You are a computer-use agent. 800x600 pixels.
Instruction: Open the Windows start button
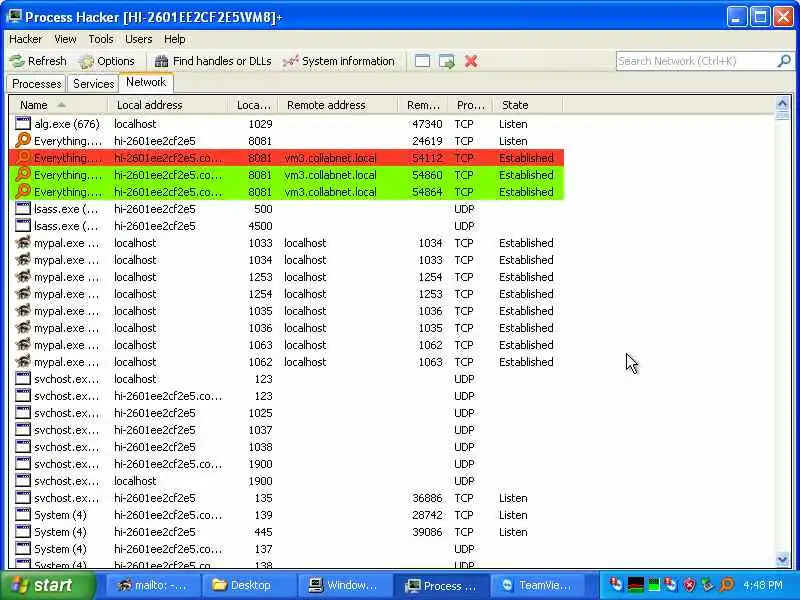[48, 585]
